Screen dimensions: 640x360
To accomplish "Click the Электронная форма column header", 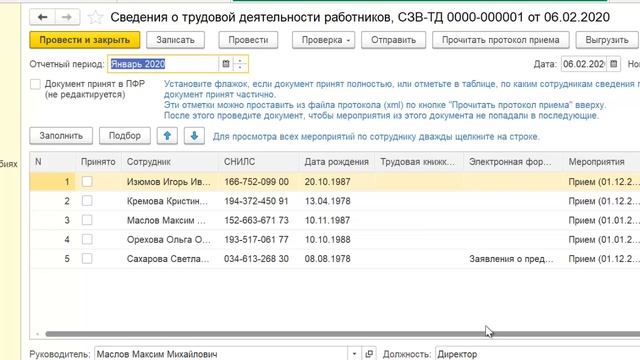I will 514,162.
